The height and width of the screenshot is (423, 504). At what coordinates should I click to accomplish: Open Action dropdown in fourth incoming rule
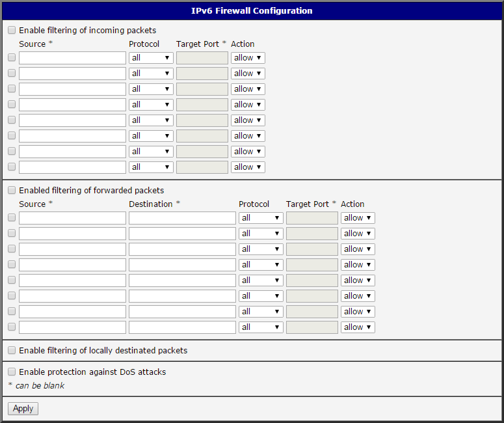[248, 105]
